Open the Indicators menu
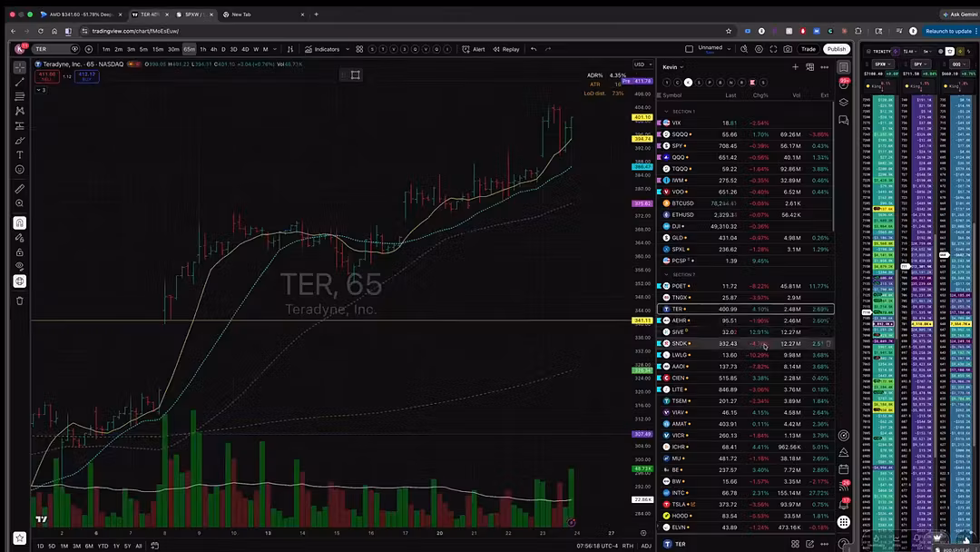Screen dimensions: 980x552 [322, 49]
